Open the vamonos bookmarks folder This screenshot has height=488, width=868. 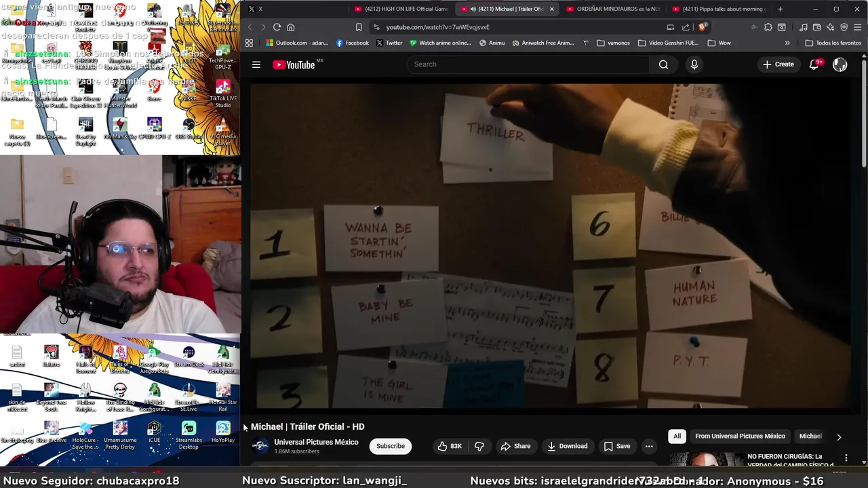pos(613,43)
